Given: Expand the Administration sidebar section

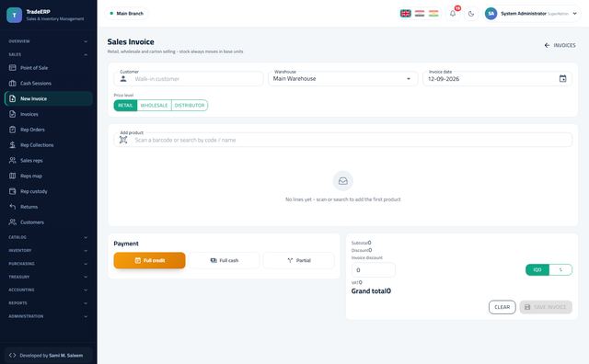Looking at the screenshot, I should click(49, 316).
